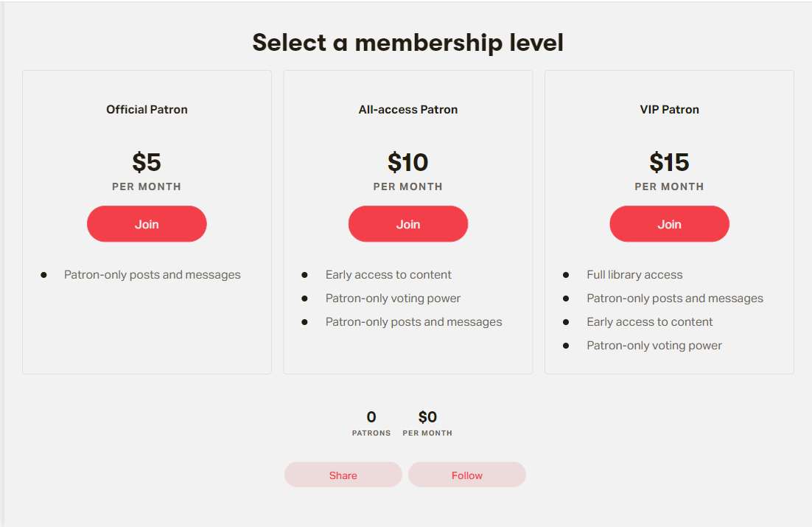Click 'Patron-only posts and messages' in Official tier
Screen dimensions: 812x527
tap(152, 275)
